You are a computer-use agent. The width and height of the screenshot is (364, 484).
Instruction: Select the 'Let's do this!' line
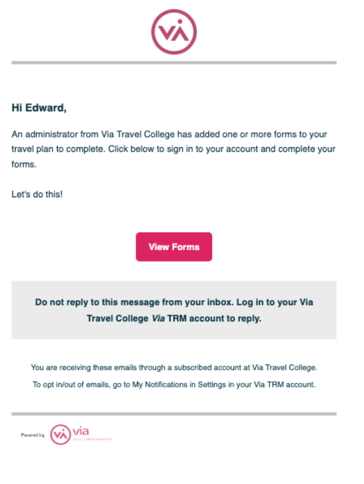click(x=37, y=194)
